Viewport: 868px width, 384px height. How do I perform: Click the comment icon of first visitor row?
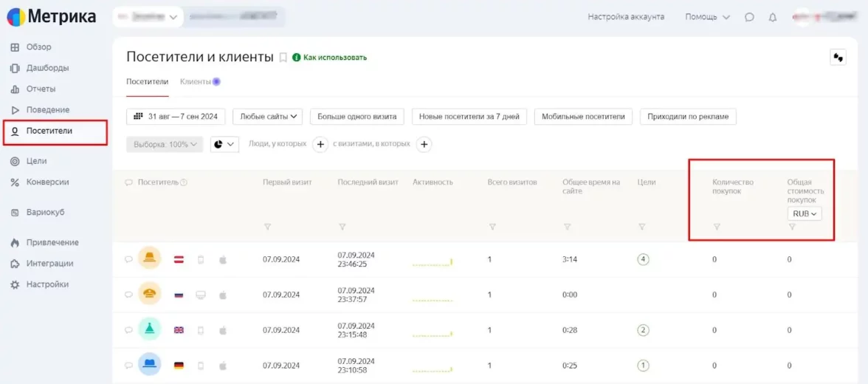pos(128,259)
